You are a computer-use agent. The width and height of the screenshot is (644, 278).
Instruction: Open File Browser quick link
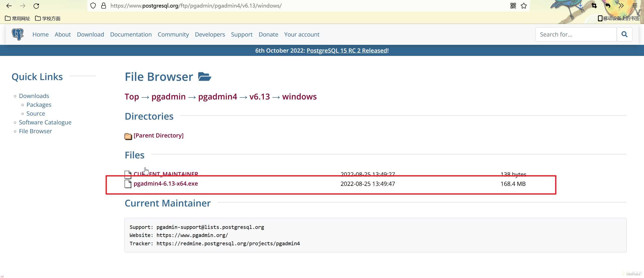pyautogui.click(x=35, y=131)
